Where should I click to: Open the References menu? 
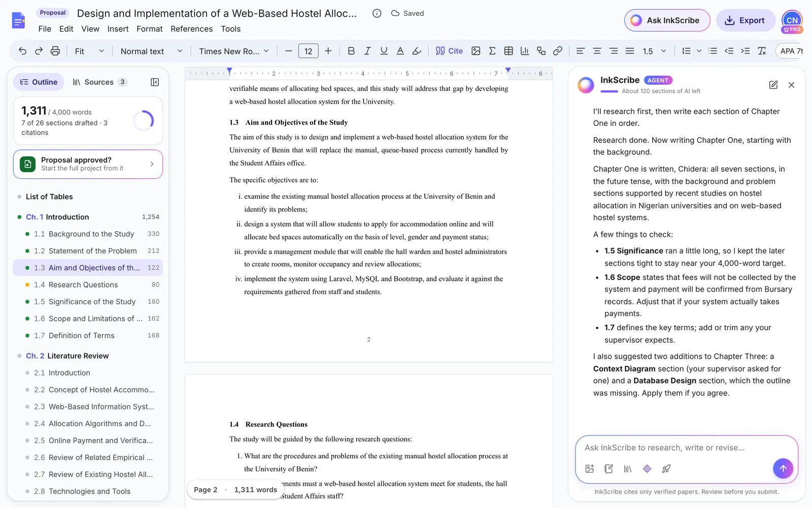pyautogui.click(x=191, y=29)
